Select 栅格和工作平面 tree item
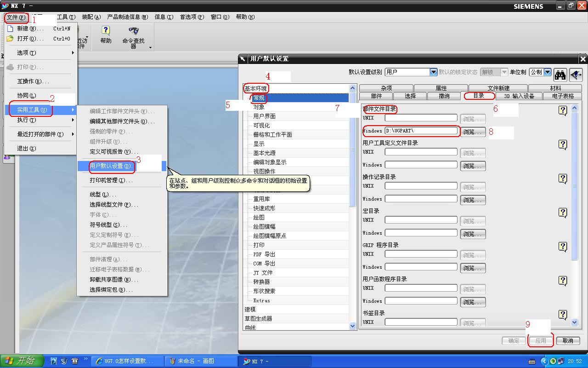This screenshot has width=588, height=368. click(x=273, y=135)
